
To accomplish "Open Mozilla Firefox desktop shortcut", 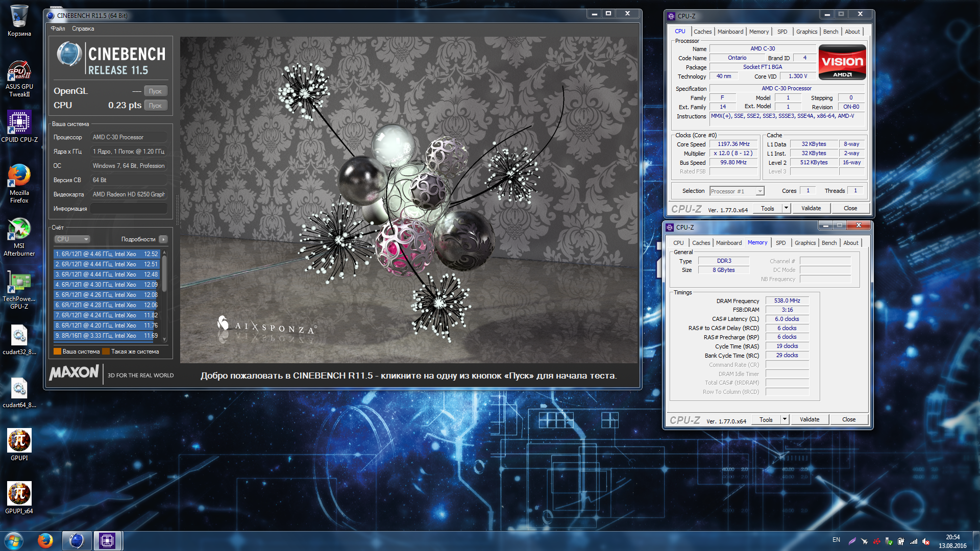I will [x=19, y=184].
